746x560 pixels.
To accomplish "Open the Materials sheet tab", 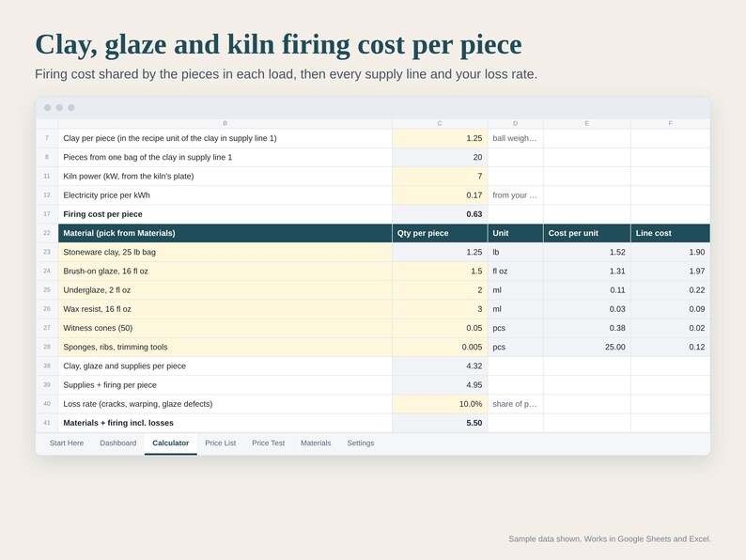I will point(316,443).
